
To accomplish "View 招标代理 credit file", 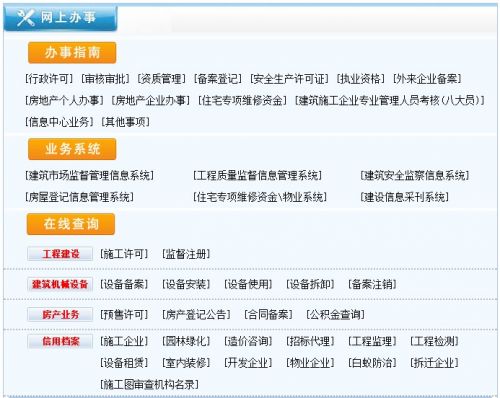I will click(x=310, y=341).
